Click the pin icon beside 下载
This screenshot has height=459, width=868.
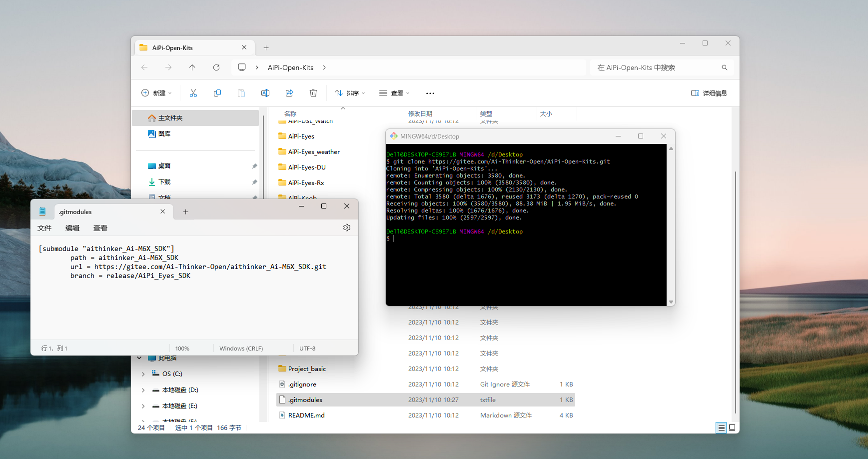(254, 182)
